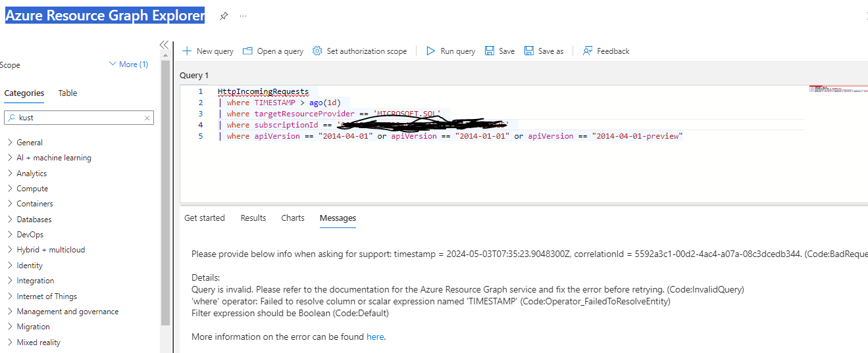Expand the Migration category
868x353 pixels.
[x=10, y=327]
